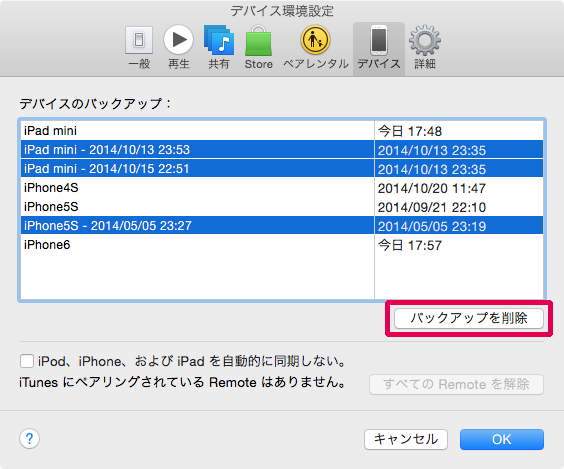Viewport: 564px width, 469px height.
Task: Confirm with the OK button
Action: click(x=502, y=439)
